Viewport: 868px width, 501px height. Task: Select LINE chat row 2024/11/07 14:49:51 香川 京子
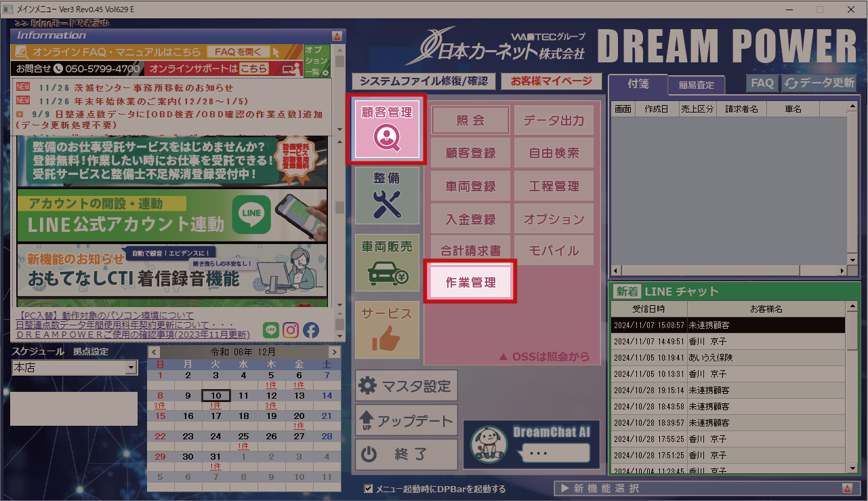(x=728, y=341)
